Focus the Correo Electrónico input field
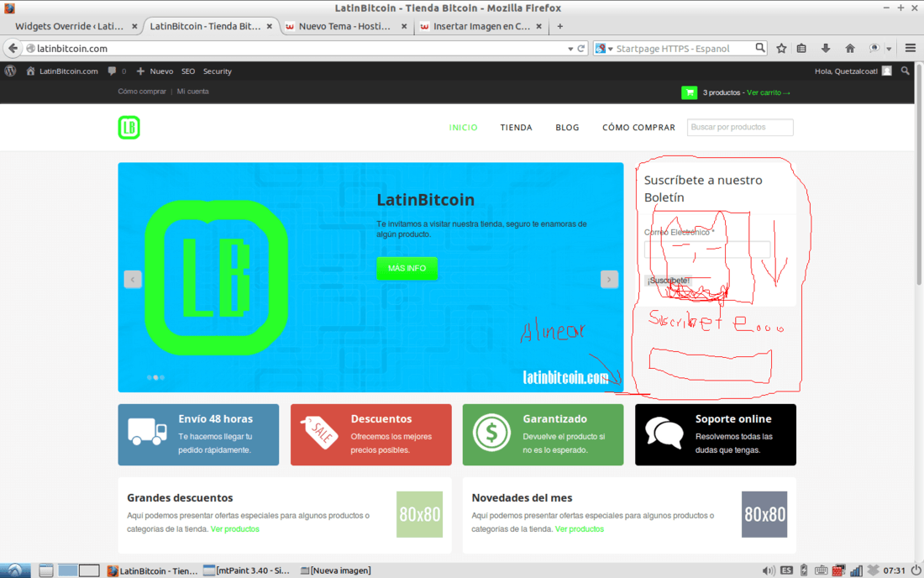Image resolution: width=924 pixels, height=578 pixels. [707, 250]
